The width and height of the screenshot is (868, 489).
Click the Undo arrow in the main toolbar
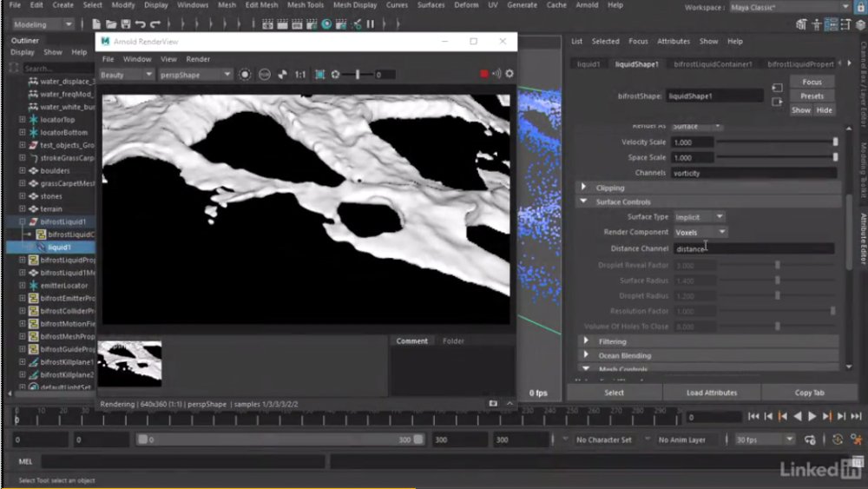[x=140, y=24]
